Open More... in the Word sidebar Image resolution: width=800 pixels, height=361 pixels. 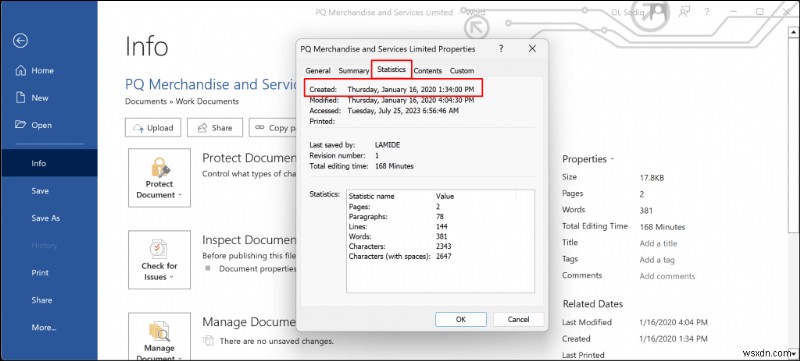click(44, 328)
